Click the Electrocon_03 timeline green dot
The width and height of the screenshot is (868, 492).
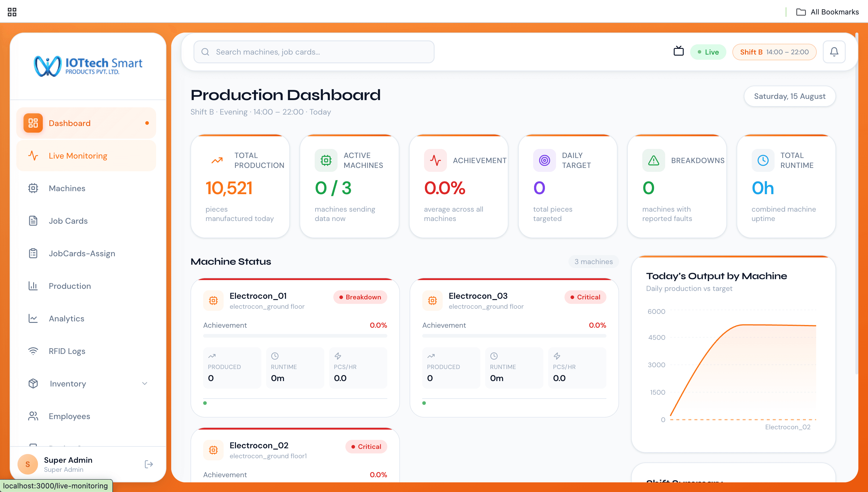tap(424, 403)
